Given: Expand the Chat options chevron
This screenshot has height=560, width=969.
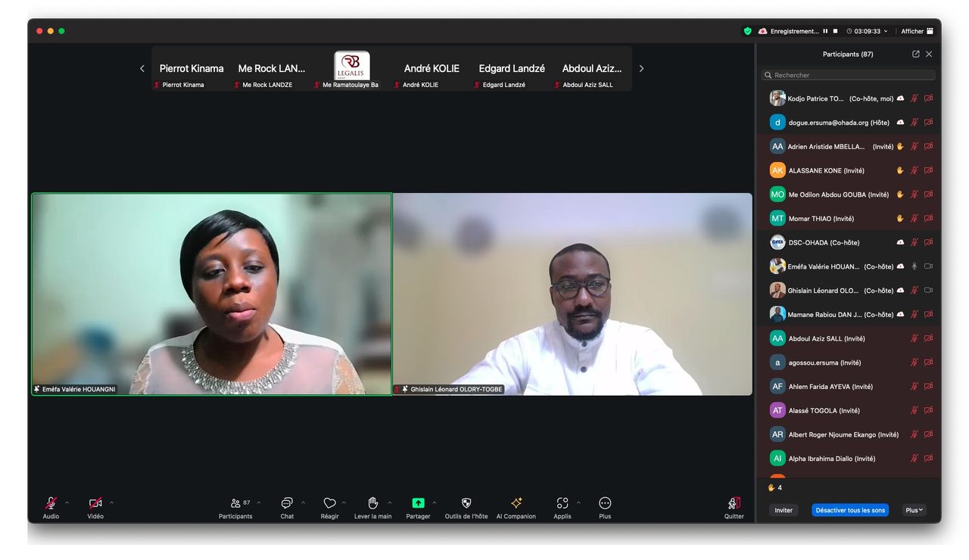Looking at the screenshot, I should click(304, 502).
